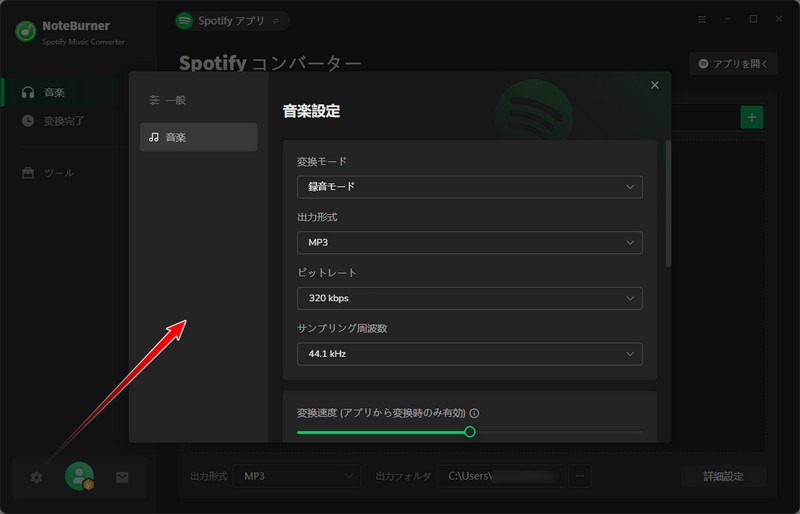Switch to 一般 settings tab
Image resolution: width=800 pixels, height=514 pixels.
coord(198,100)
